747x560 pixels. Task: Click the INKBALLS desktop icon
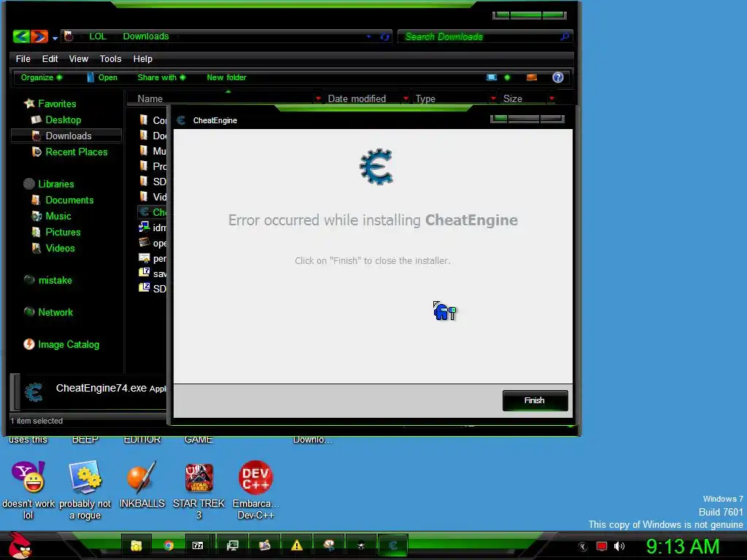pyautogui.click(x=142, y=484)
